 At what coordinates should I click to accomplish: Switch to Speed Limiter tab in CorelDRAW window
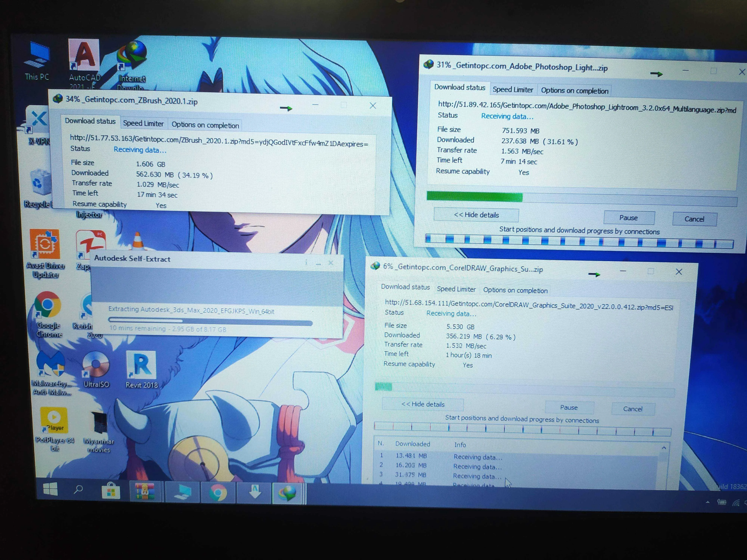point(456,289)
